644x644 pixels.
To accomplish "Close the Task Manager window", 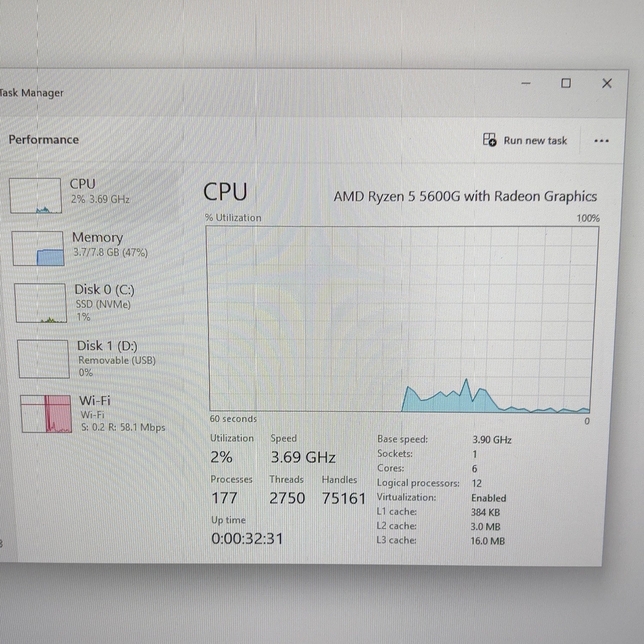I will (x=607, y=83).
